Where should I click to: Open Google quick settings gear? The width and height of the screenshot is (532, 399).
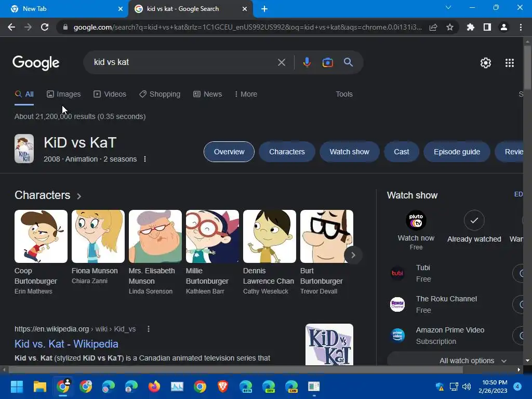[x=486, y=63]
